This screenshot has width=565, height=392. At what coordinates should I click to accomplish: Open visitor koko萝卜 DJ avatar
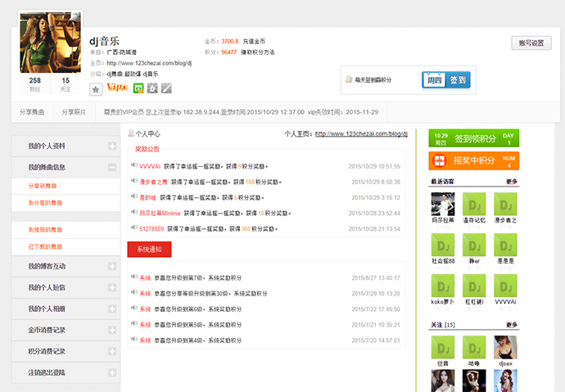pyautogui.click(x=442, y=286)
